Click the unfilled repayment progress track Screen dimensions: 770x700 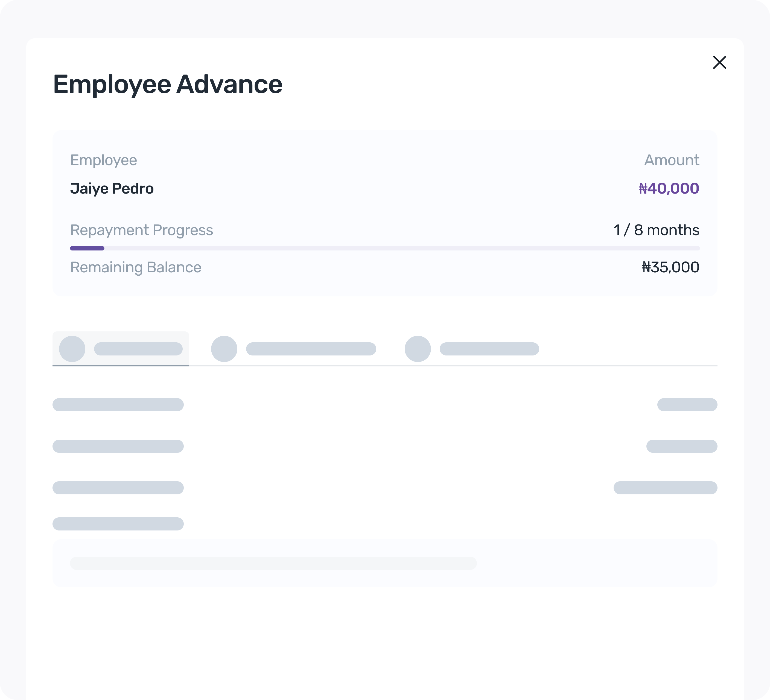pyautogui.click(x=401, y=248)
